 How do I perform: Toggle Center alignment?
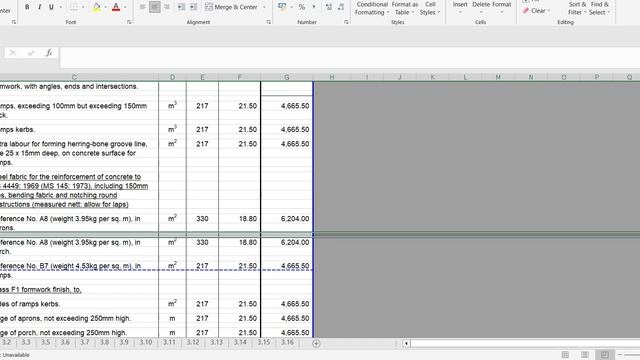click(x=155, y=7)
